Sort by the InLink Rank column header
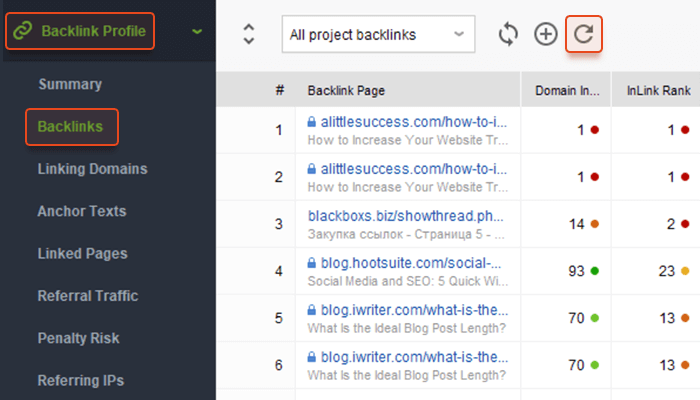This screenshot has width=700, height=400. (x=658, y=91)
